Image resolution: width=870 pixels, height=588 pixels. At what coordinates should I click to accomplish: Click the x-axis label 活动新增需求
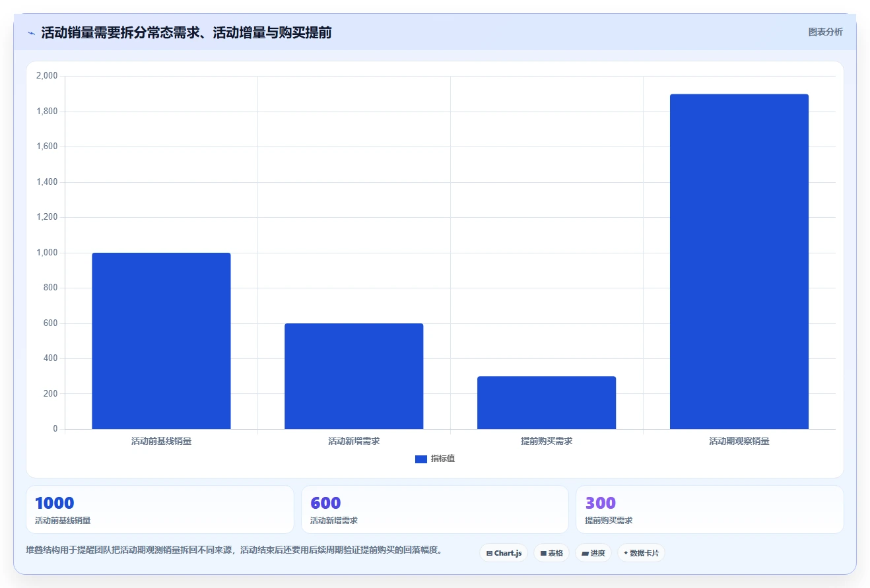(x=354, y=441)
